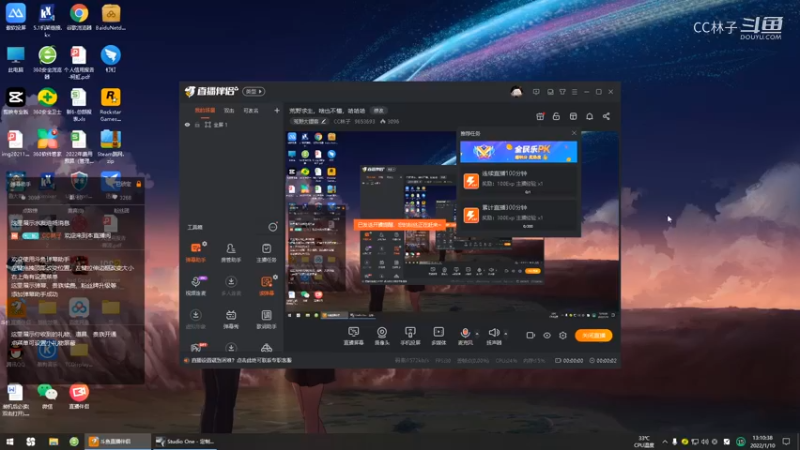The width and height of the screenshot is (800, 450).
Task: Add 摄像头 camera source
Action: click(x=382, y=336)
